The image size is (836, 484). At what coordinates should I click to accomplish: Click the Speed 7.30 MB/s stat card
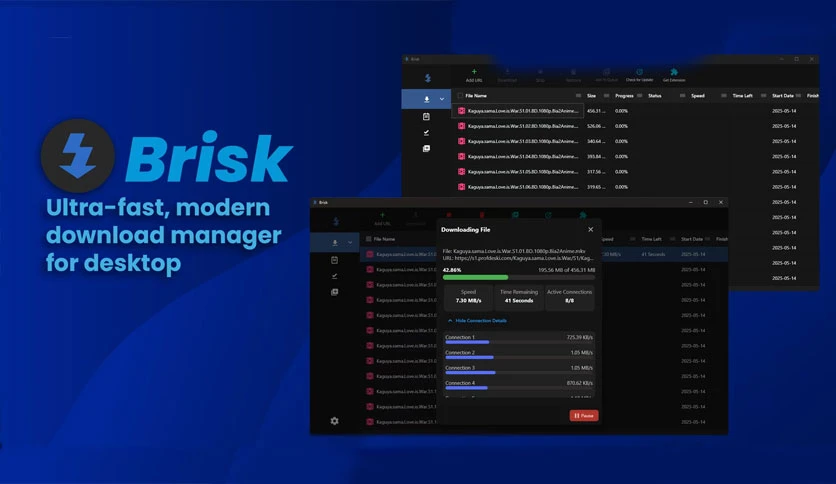click(x=468, y=296)
